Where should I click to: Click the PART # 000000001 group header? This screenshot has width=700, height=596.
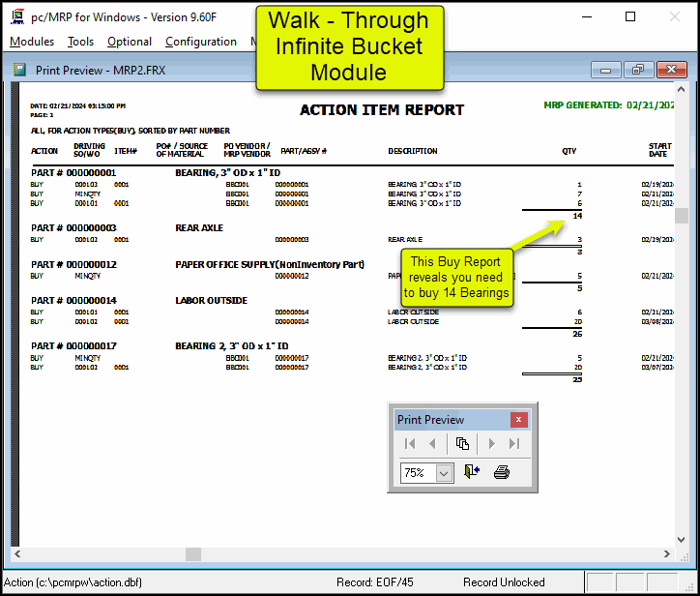coord(73,173)
